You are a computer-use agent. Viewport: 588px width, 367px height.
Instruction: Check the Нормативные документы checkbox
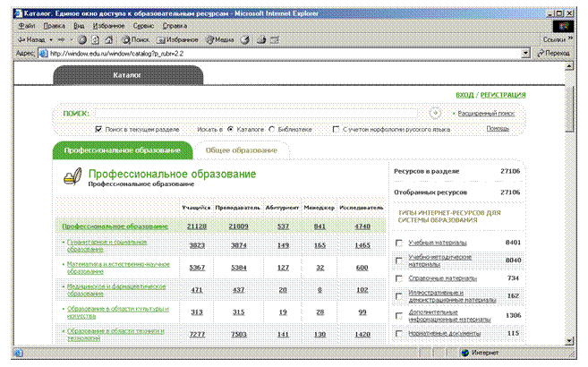(x=399, y=333)
